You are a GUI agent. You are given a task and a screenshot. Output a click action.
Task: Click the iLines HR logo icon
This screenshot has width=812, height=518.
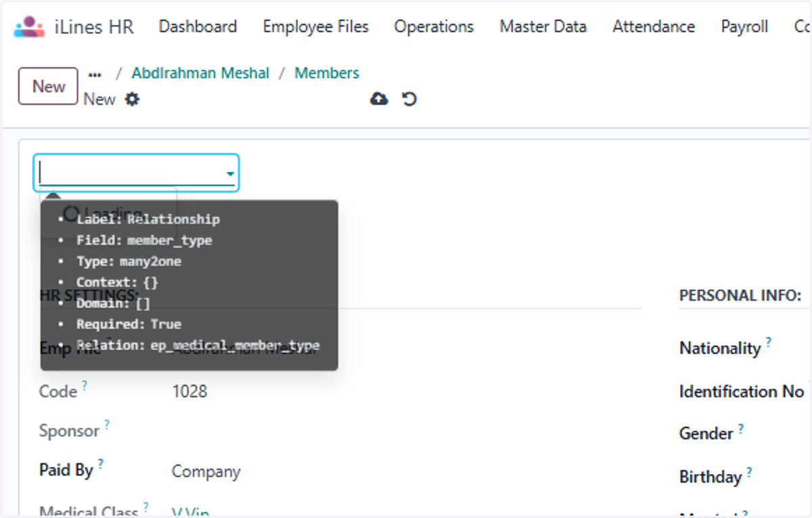pyautogui.click(x=29, y=26)
